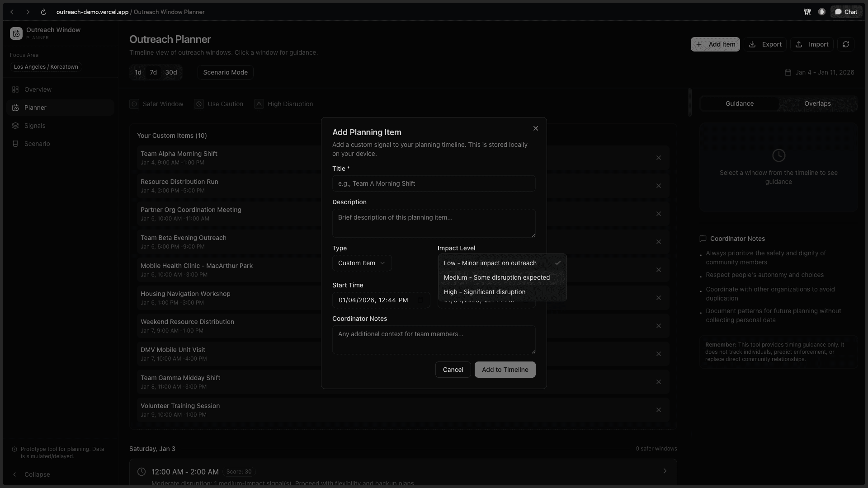Click the Title input field
Viewport: 868px width, 488px height.
(433, 183)
